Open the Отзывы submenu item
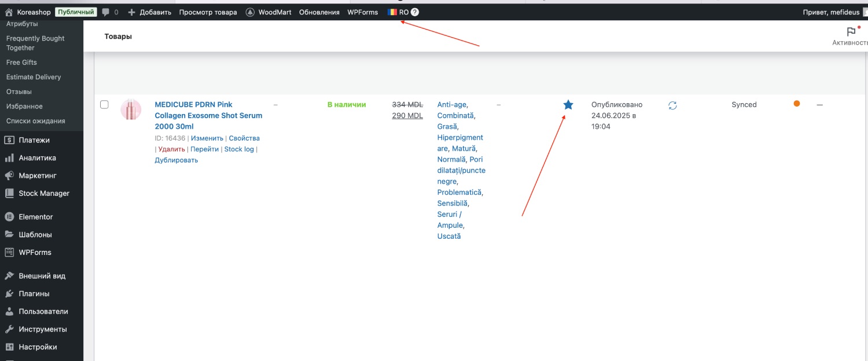Image resolution: width=868 pixels, height=361 pixels. tap(19, 92)
